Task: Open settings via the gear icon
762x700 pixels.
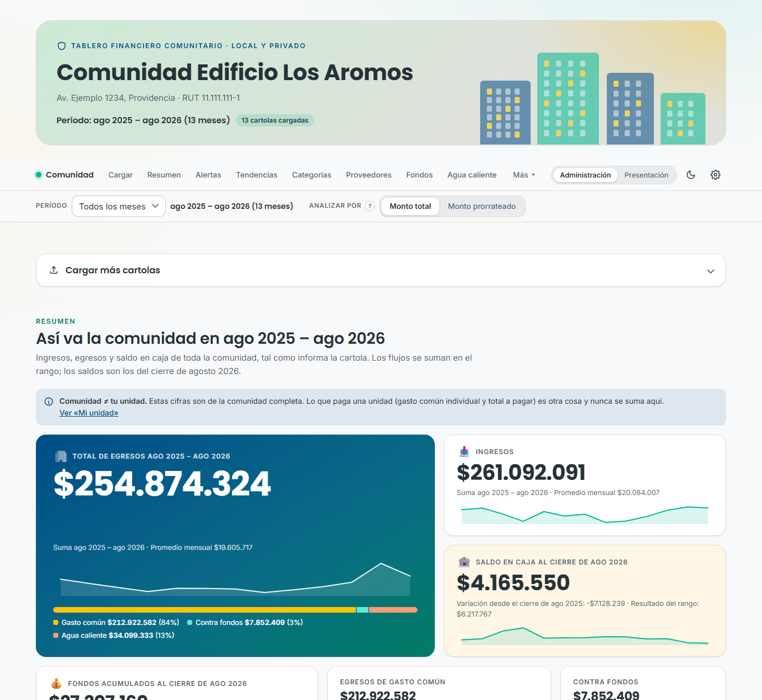Action: point(715,175)
